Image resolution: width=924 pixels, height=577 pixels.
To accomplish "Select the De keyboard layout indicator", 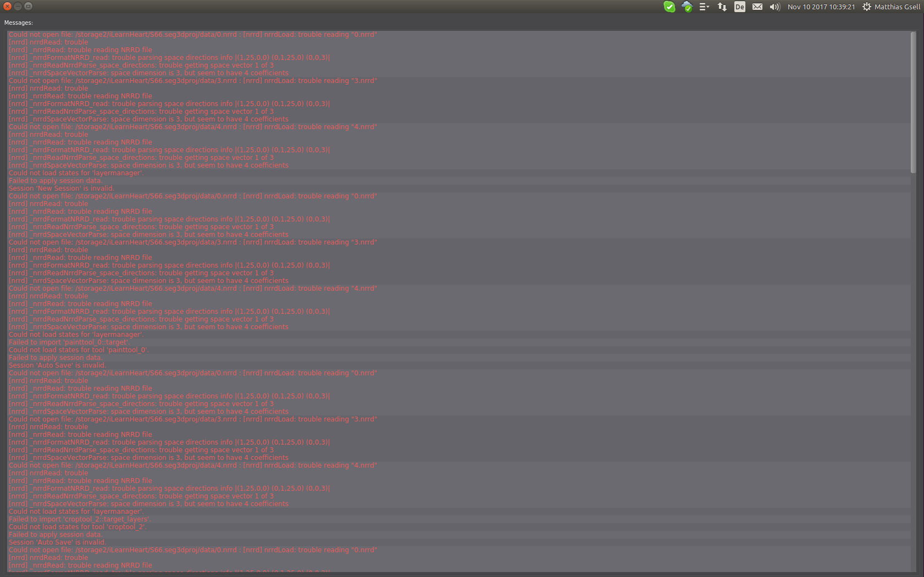I will [x=739, y=7].
